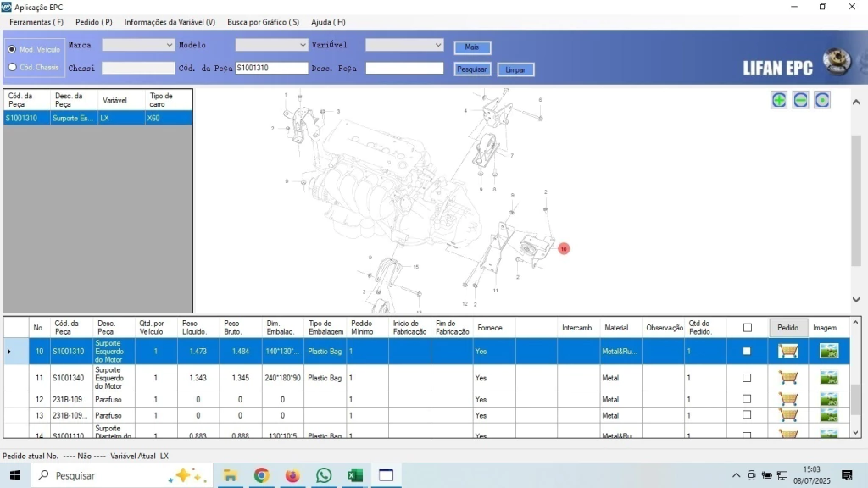Open the Busca por Gráfico (S) menu
Screen dimensions: 868x488
coord(263,22)
